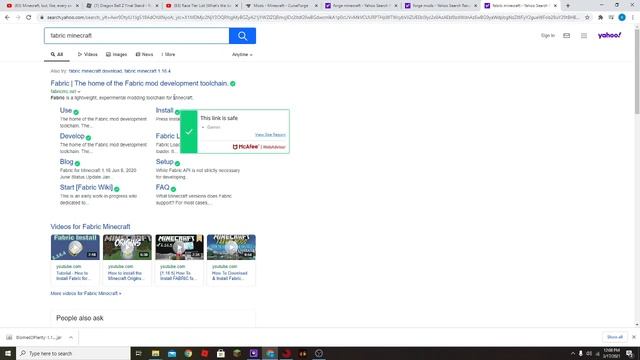Play the Fabric Install video thumbnail

click(x=75, y=247)
